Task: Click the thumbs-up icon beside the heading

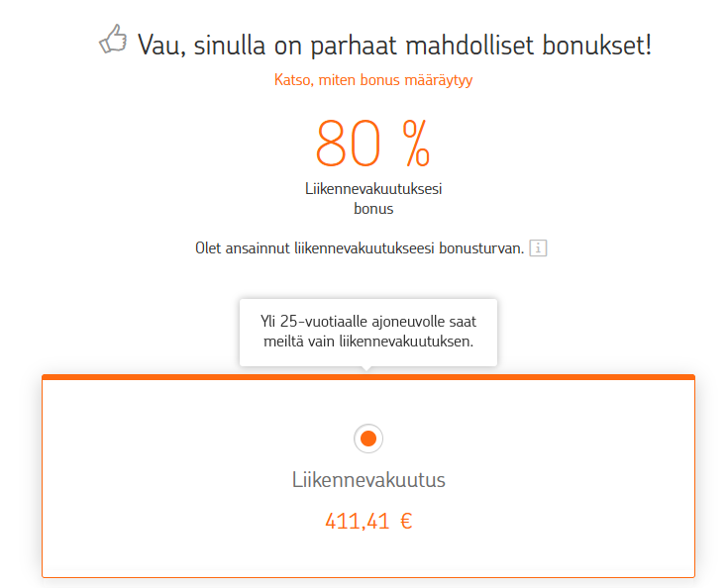Action: pos(114,42)
